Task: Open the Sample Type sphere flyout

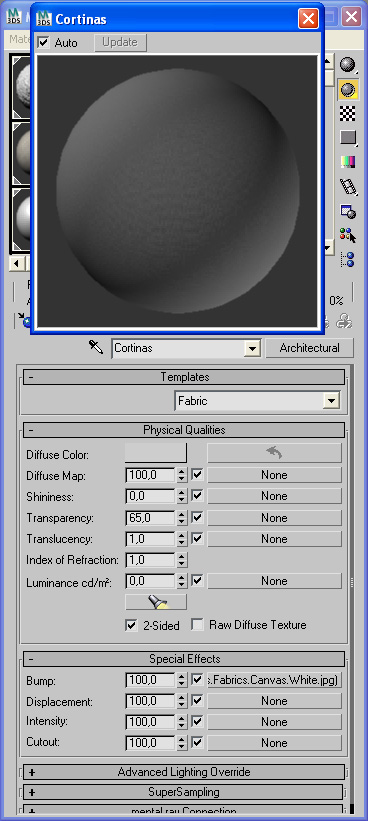Action: 348,65
